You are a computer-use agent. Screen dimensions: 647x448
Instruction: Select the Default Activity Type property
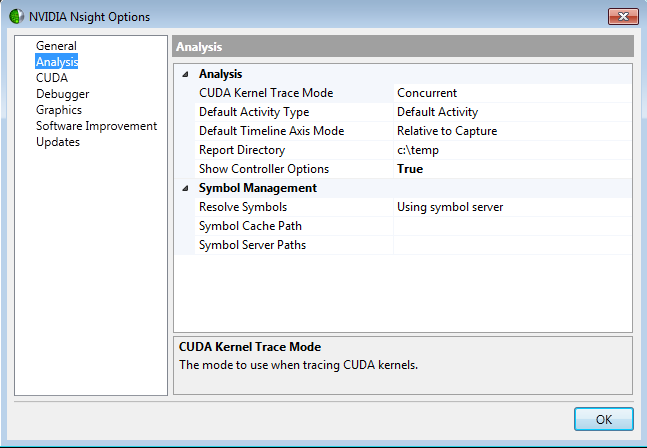(x=294, y=112)
